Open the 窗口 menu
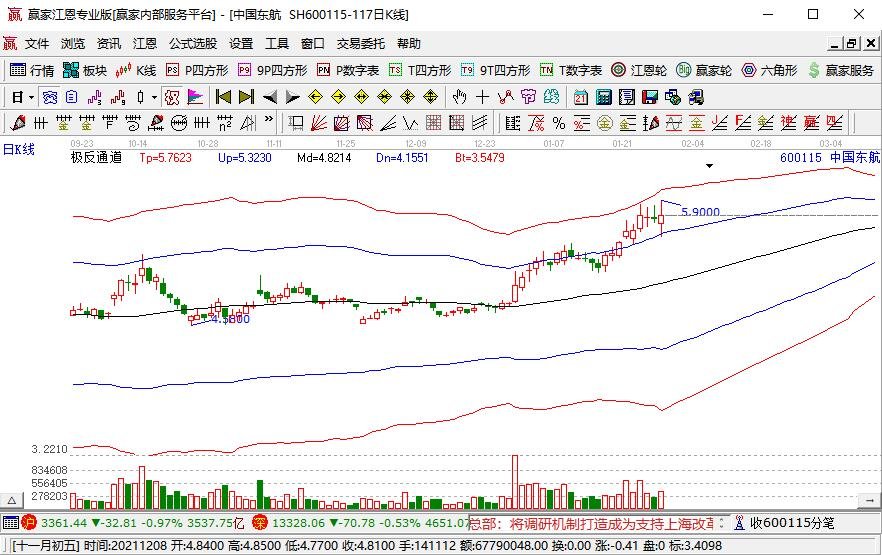This screenshot has height=555, width=882. pyautogui.click(x=313, y=44)
